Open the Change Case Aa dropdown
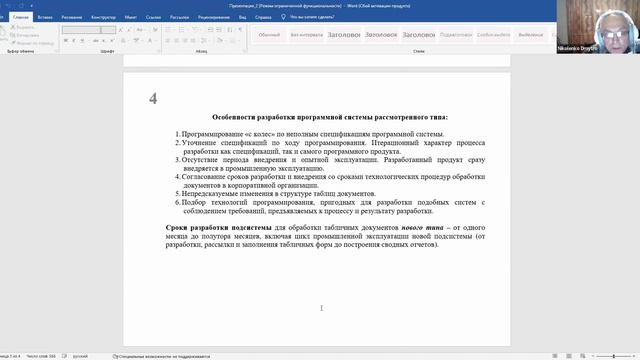The width and height of the screenshot is (640, 360). click(x=140, y=29)
